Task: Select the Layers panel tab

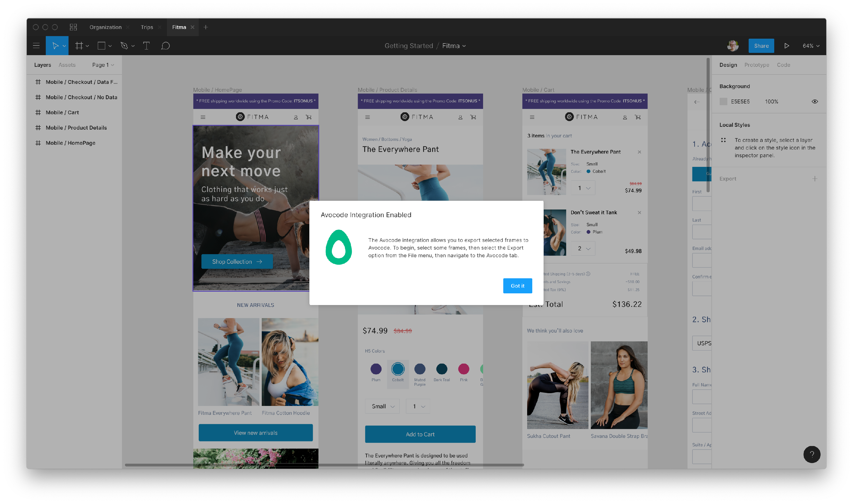Action: (42, 65)
